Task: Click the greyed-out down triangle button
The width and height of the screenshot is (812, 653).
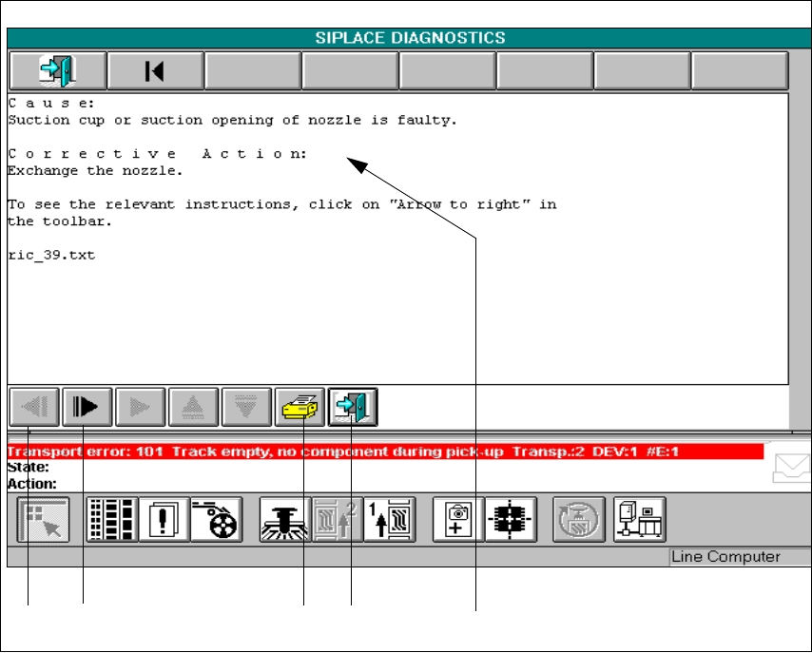Action: pyautogui.click(x=246, y=407)
